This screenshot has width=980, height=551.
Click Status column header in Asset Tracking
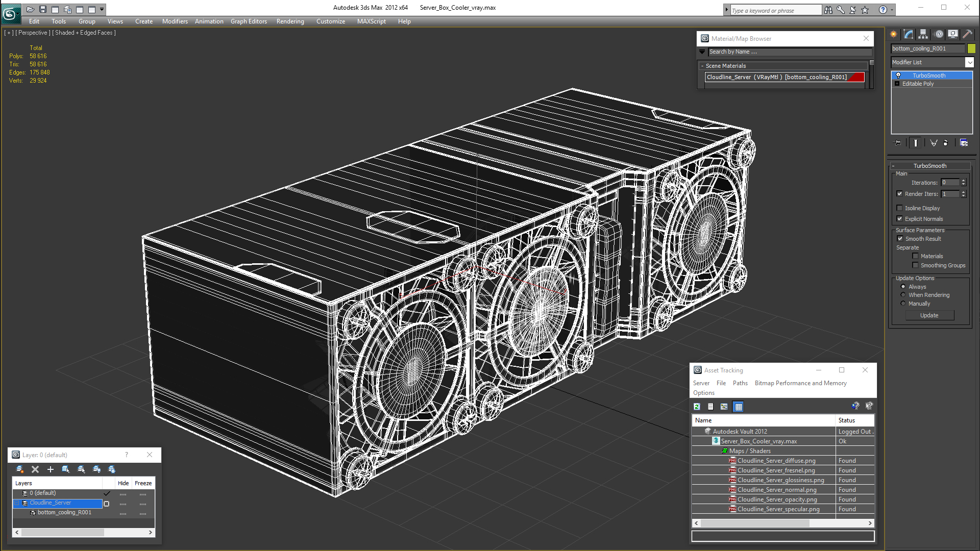click(854, 420)
